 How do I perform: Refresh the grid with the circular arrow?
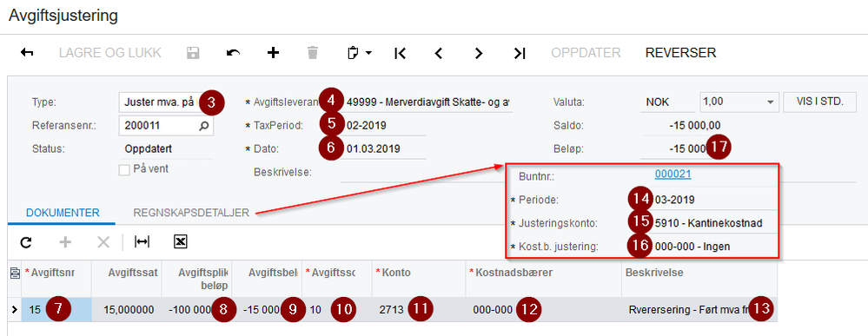point(26,242)
